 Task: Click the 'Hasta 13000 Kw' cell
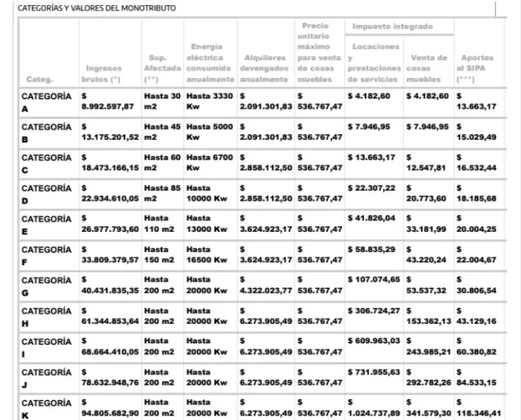coord(207,224)
